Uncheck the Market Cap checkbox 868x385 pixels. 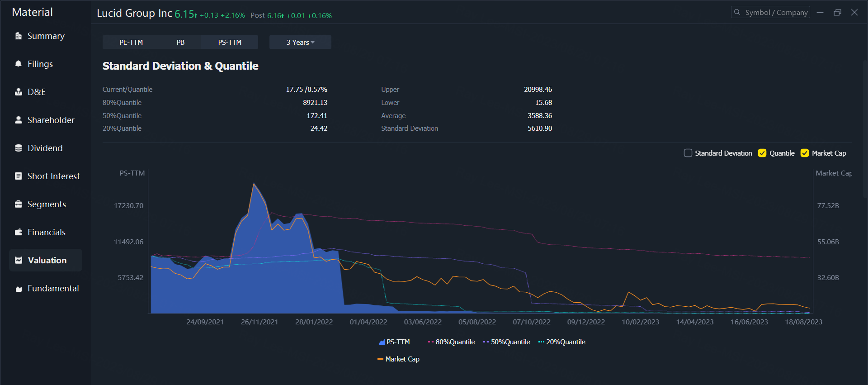[x=805, y=153]
